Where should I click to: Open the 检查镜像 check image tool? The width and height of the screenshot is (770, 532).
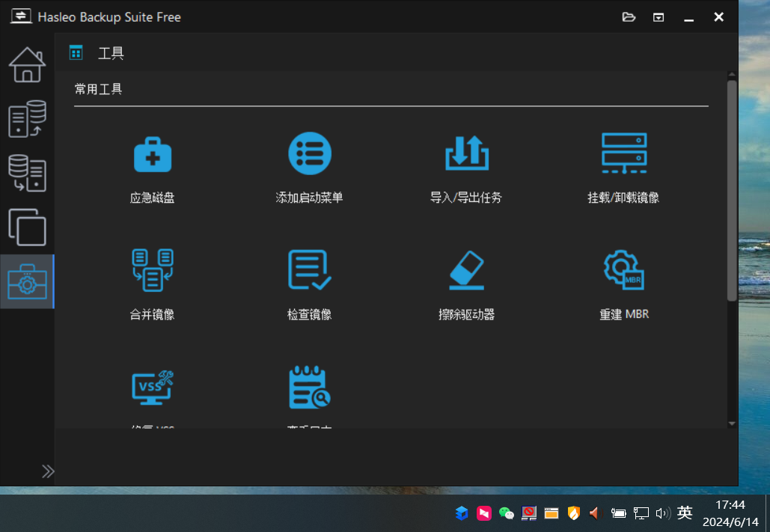coord(310,270)
